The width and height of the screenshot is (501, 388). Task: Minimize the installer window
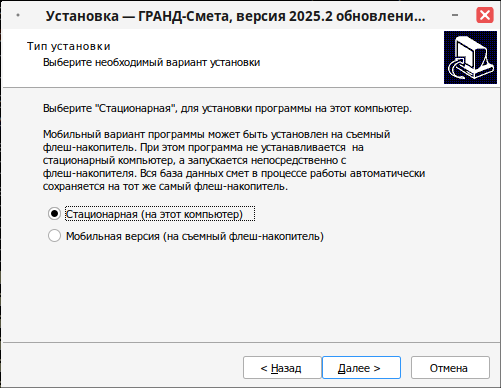pos(455,15)
